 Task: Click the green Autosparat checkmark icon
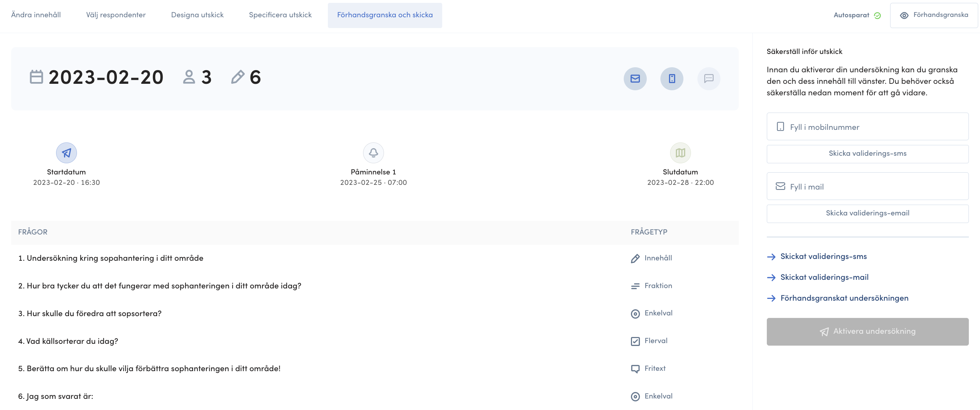pyautogui.click(x=877, y=15)
